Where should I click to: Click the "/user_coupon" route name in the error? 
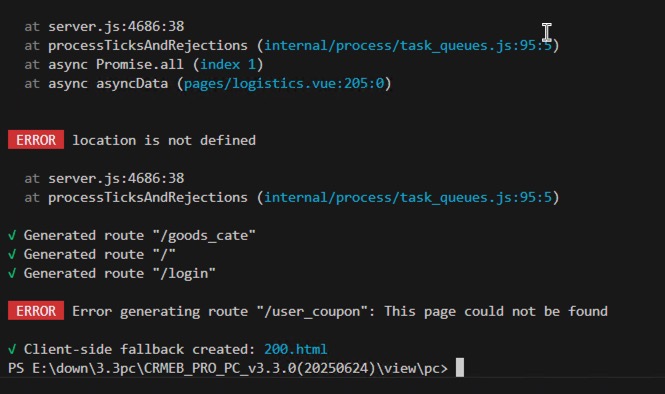313,311
